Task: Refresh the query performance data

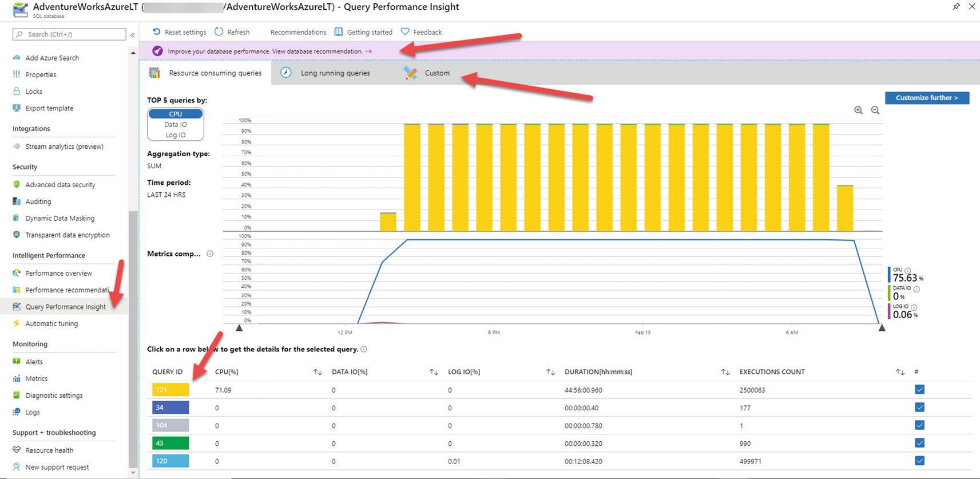Action: click(232, 32)
